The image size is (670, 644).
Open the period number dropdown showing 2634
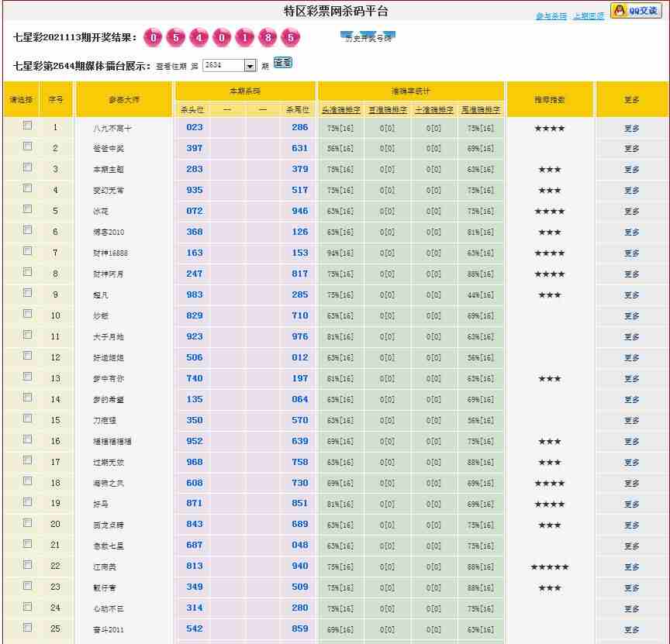[x=250, y=66]
